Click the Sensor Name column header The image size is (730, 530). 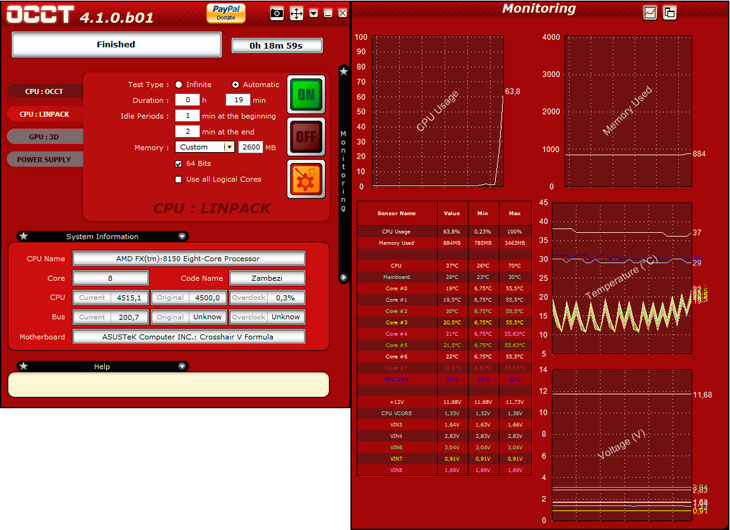[397, 213]
